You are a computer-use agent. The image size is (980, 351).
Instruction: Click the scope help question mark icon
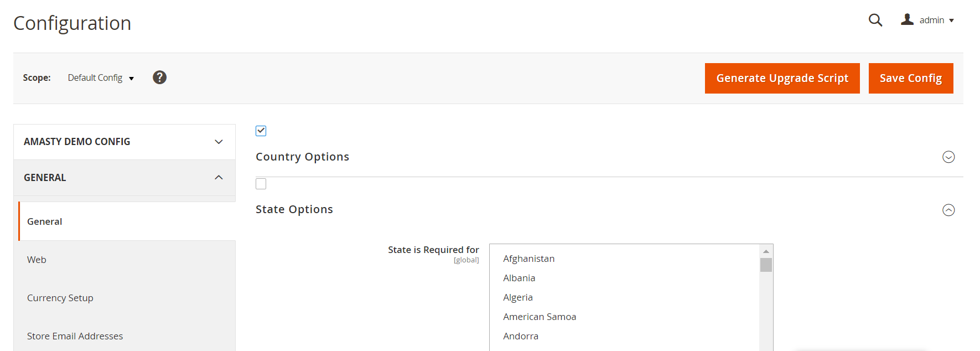[x=159, y=78]
